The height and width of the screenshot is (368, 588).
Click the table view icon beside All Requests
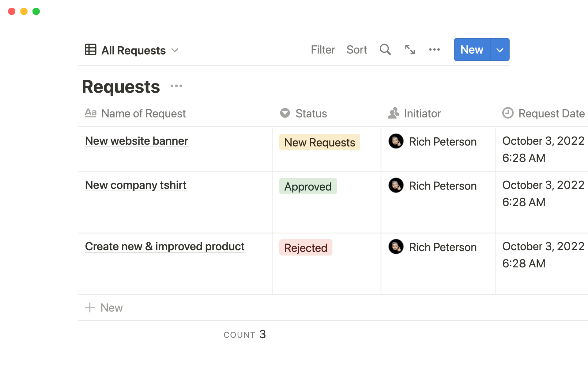click(91, 50)
